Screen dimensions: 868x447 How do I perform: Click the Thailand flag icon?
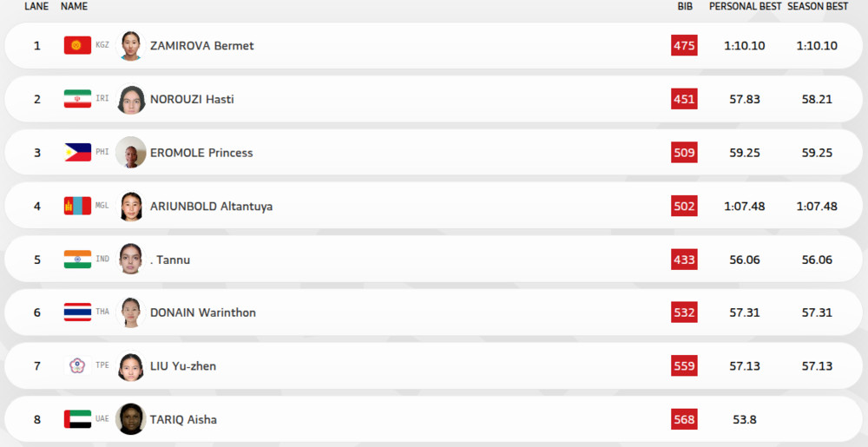77,312
